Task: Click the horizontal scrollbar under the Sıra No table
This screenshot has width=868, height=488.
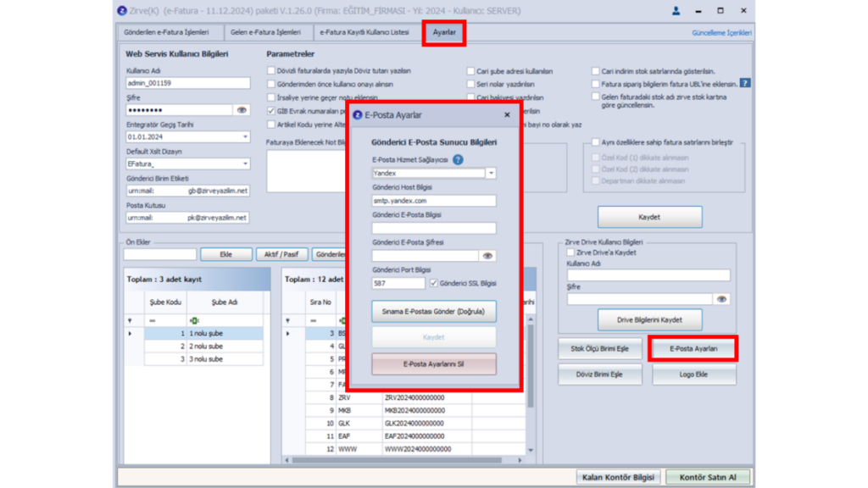Action: pos(397,460)
